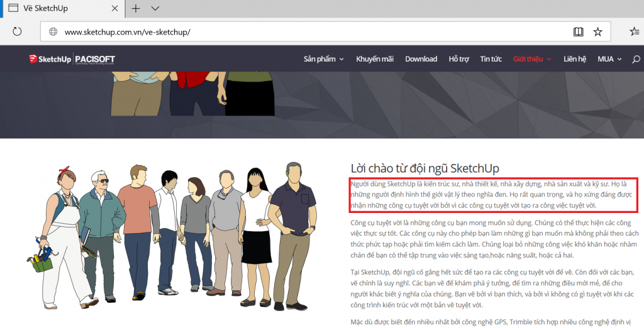Open the favorites hub icon
This screenshot has height=328, width=644.
click(635, 31)
